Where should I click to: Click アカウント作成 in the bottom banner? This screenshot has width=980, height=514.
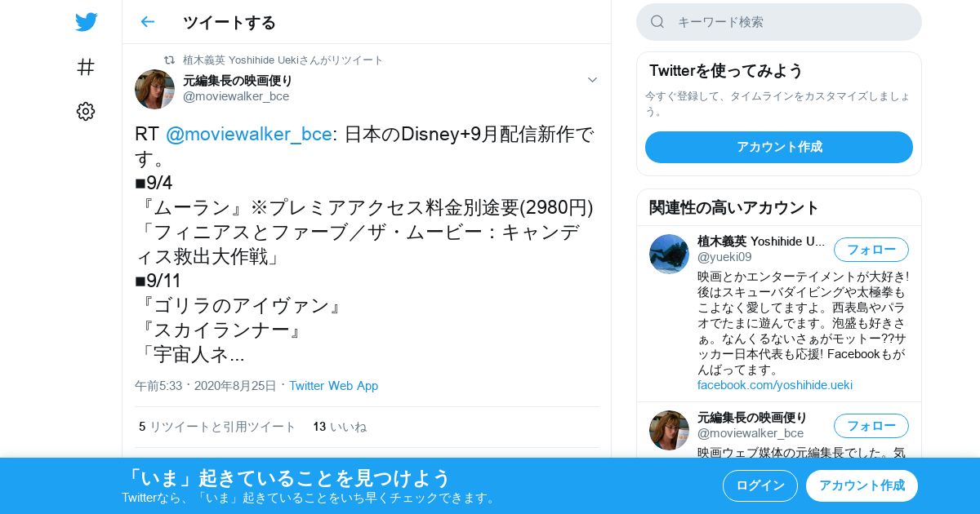click(862, 485)
